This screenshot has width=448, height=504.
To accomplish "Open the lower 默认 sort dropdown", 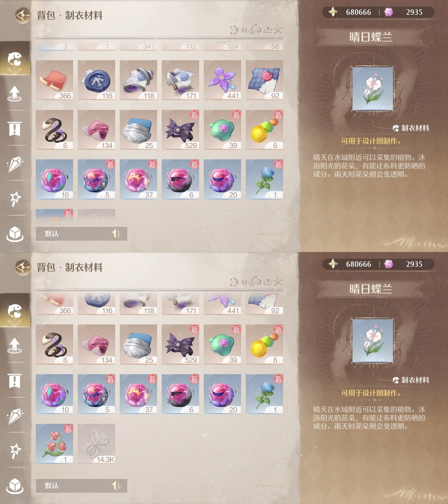I will (71, 485).
